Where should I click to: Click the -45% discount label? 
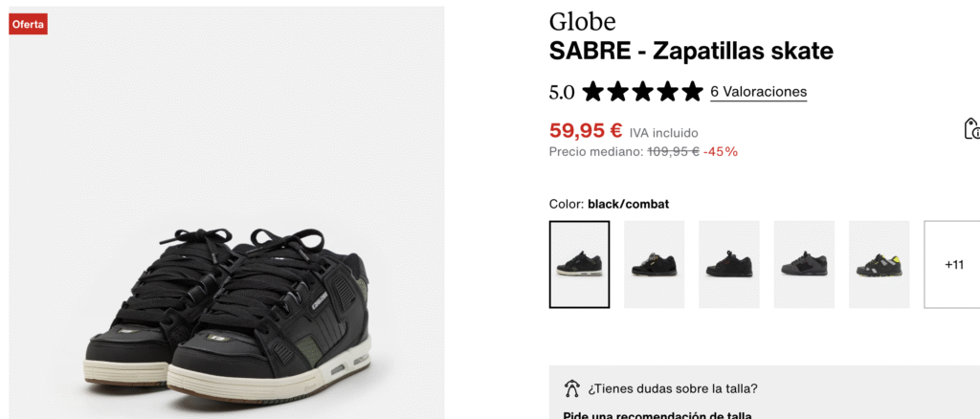coord(721,152)
